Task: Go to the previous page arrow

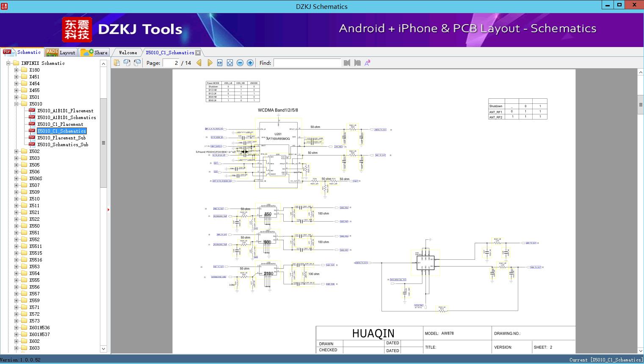Action: 199,63
